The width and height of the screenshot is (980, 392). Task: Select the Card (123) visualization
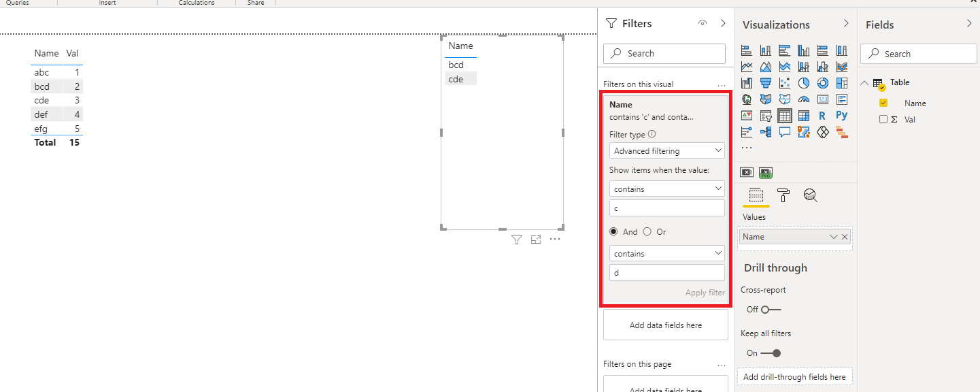point(823,99)
